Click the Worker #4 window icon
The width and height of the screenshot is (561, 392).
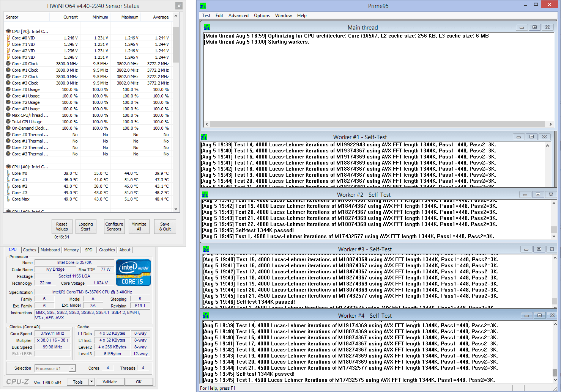point(206,315)
